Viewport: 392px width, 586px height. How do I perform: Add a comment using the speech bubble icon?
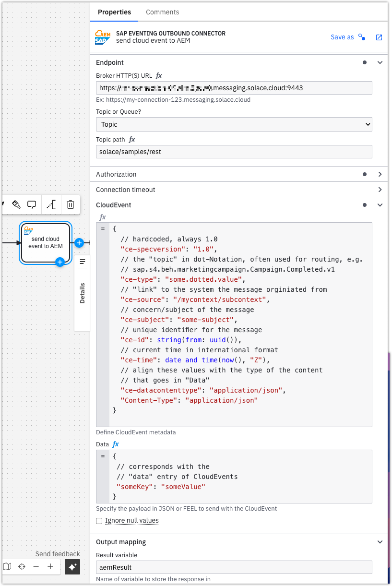tap(32, 205)
